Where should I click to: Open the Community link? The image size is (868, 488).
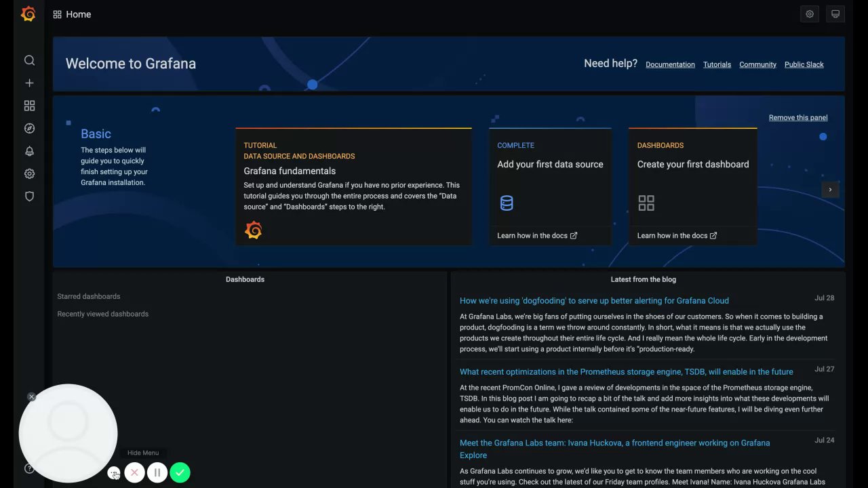point(757,64)
